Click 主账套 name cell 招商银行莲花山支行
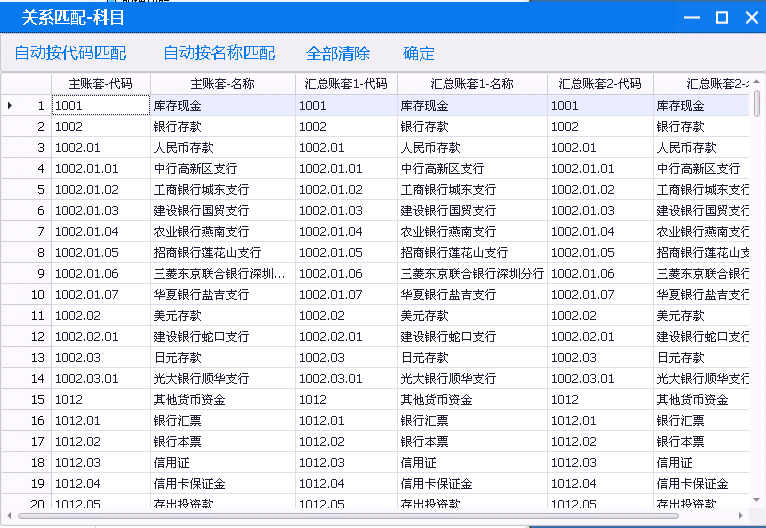766x528 pixels. 223,253
